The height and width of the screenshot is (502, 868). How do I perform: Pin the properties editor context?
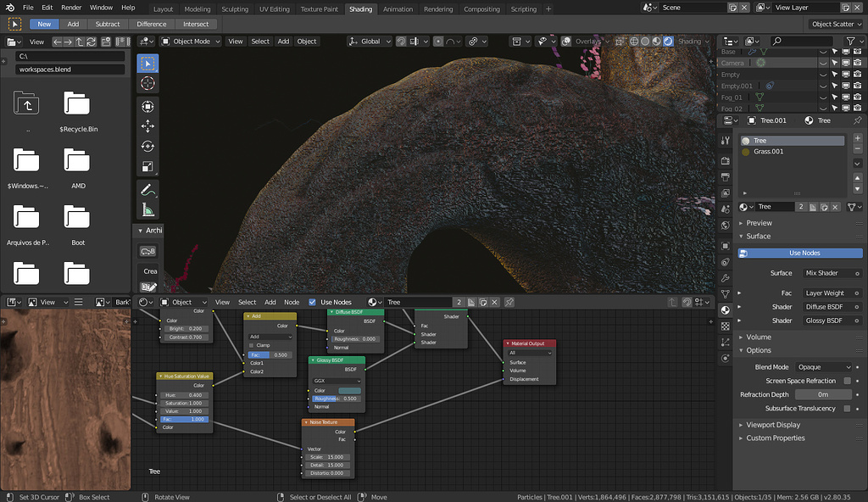point(858,120)
